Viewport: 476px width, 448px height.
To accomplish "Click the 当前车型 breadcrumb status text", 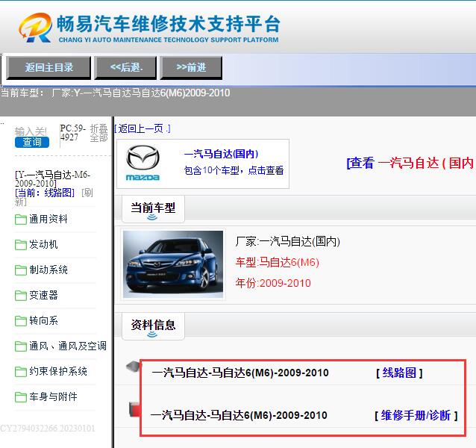I will 116,93.
